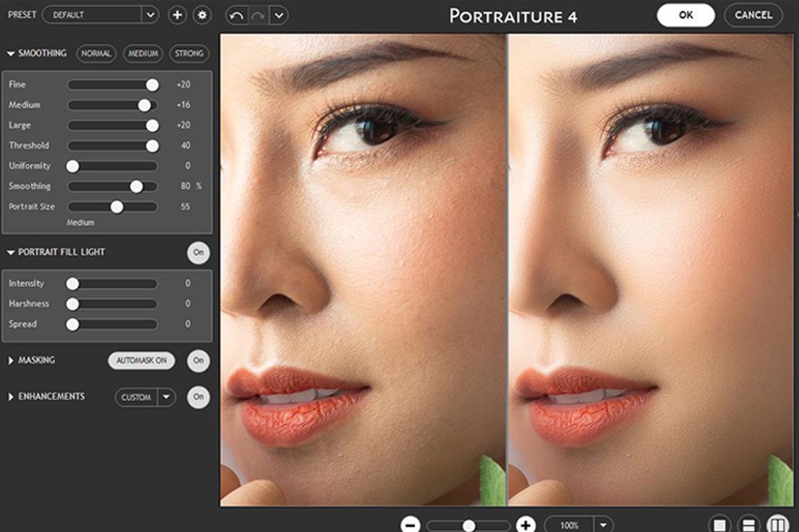Toggle Enhancements On switch
Viewport: 799px width, 532px height.
(x=198, y=397)
